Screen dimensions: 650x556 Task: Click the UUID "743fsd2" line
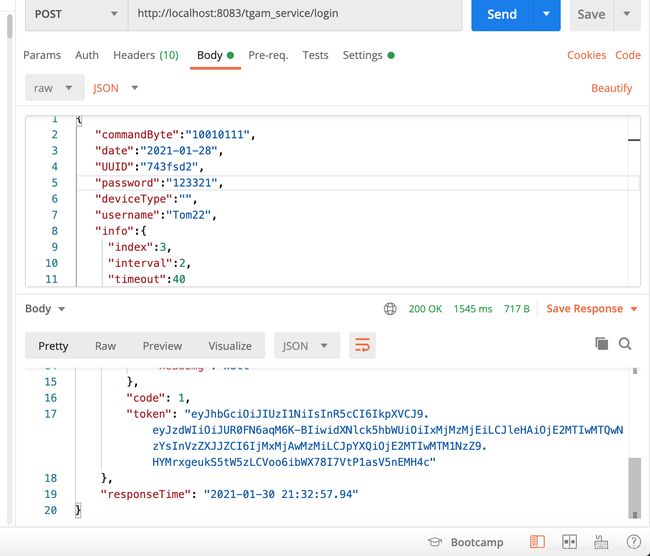(x=149, y=167)
